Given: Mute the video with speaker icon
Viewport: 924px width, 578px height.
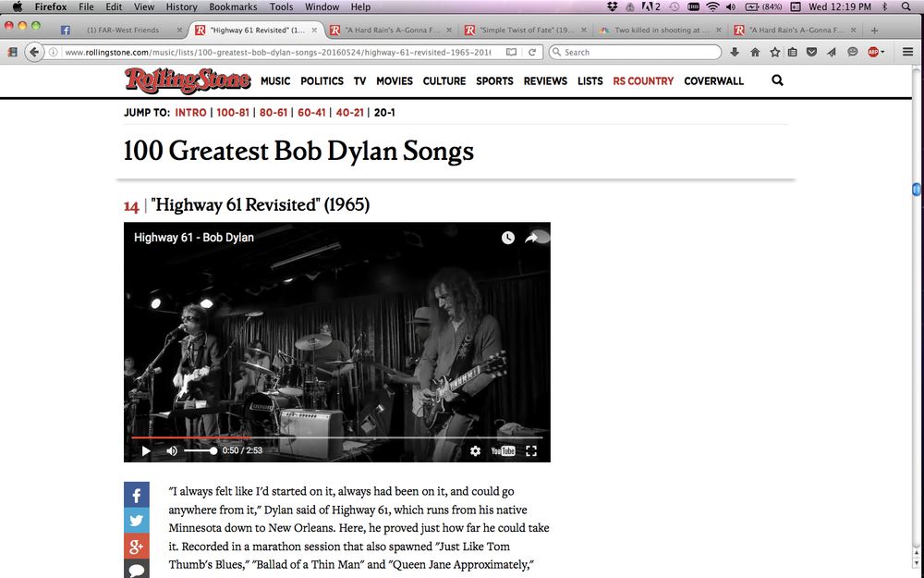Looking at the screenshot, I should 172,451.
